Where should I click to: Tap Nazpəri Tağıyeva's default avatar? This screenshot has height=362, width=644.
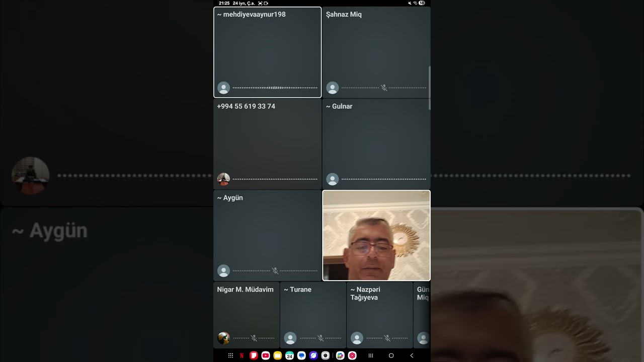357,338
